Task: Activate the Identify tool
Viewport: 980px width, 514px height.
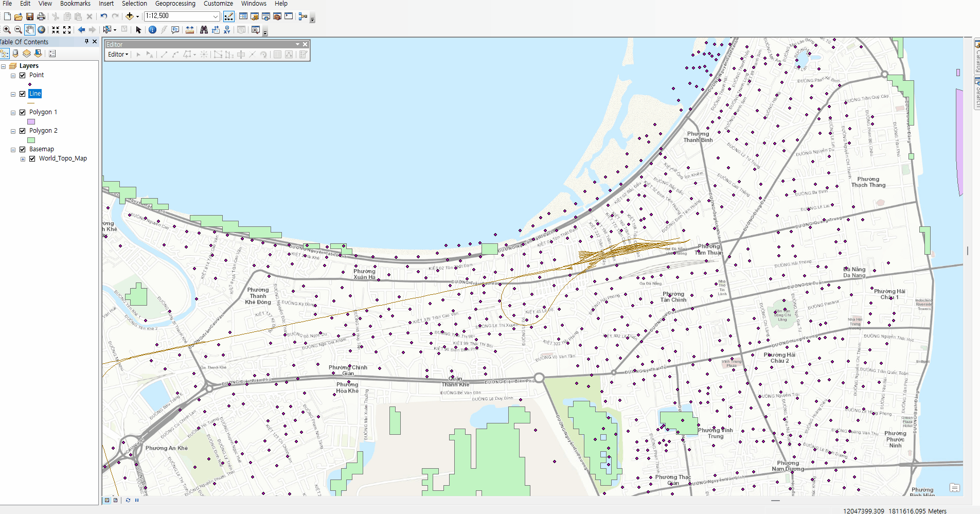Action: coord(152,30)
